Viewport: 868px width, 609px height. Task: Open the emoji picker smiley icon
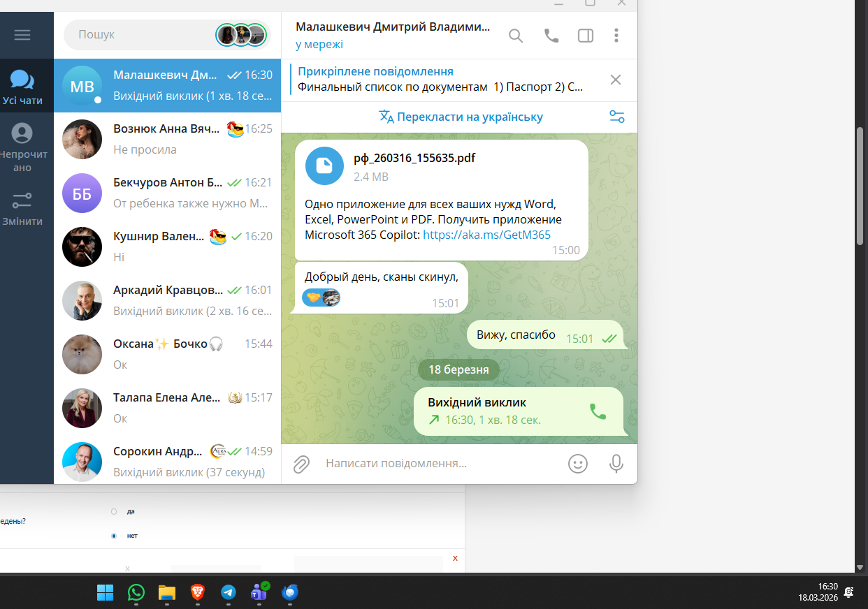pyautogui.click(x=578, y=464)
